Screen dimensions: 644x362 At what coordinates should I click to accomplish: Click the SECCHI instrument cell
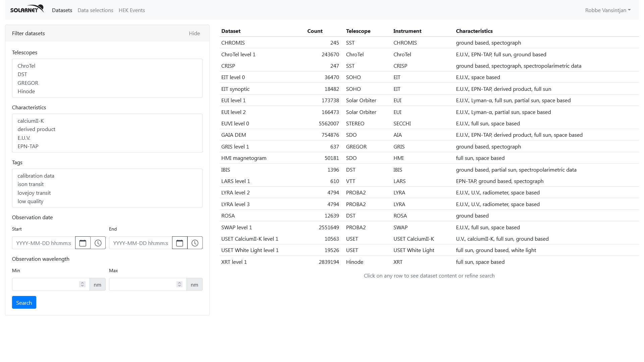(402, 123)
